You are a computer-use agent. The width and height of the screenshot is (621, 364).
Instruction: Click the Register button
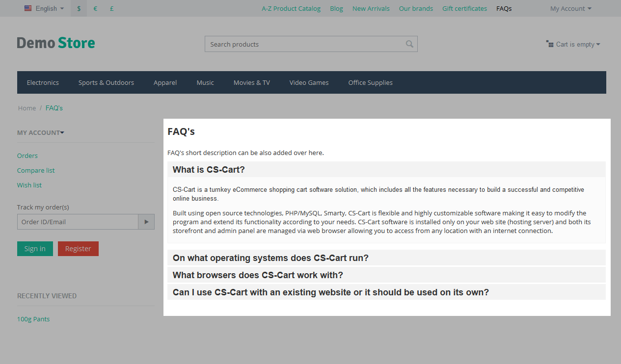coord(78,249)
